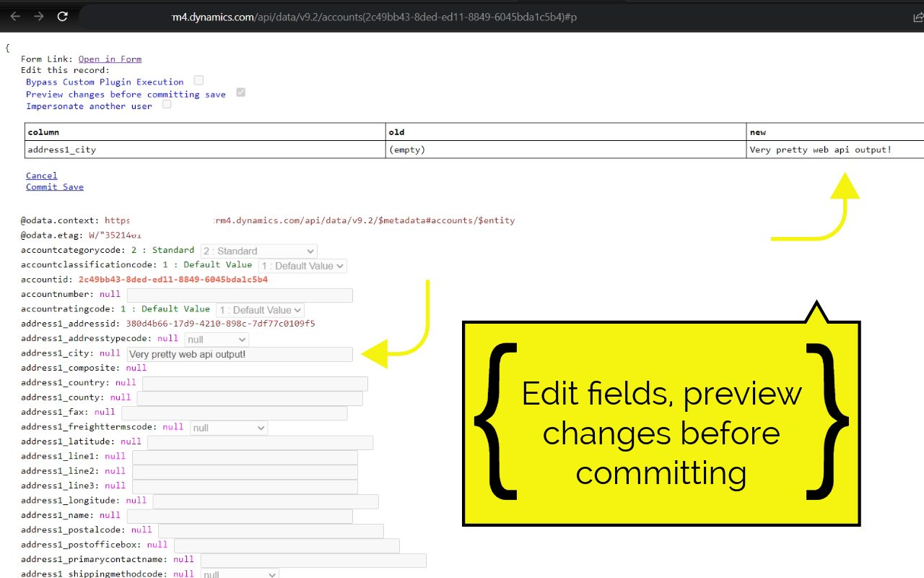The height and width of the screenshot is (578, 924).
Task: Open the accountratingcode dropdown
Action: click(260, 310)
